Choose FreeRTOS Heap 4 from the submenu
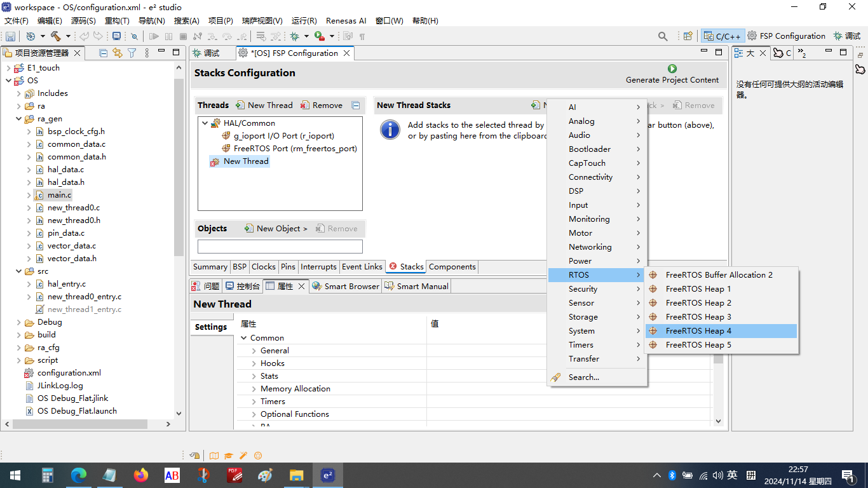868x488 pixels. (x=721, y=331)
